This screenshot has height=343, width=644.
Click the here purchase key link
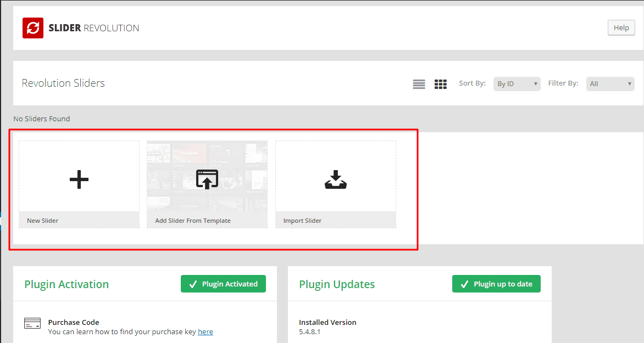coord(205,331)
